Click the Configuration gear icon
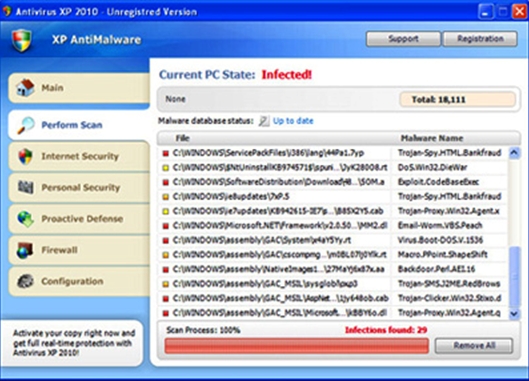Image resolution: width=529 pixels, height=381 pixels. (x=25, y=281)
